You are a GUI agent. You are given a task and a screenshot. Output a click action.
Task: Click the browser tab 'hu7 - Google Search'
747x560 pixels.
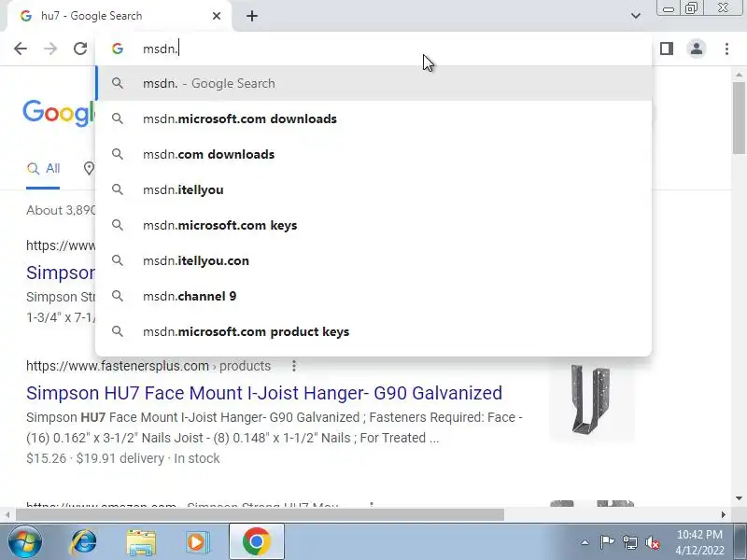pos(120,16)
